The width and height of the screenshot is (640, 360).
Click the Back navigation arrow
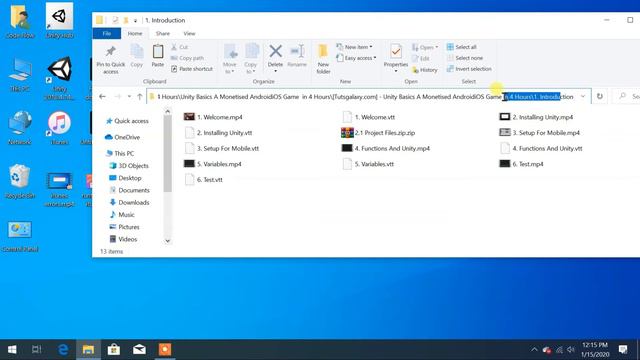(102, 97)
